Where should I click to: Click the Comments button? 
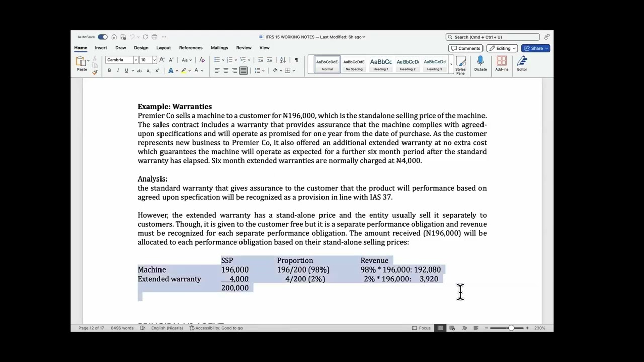[466, 48]
